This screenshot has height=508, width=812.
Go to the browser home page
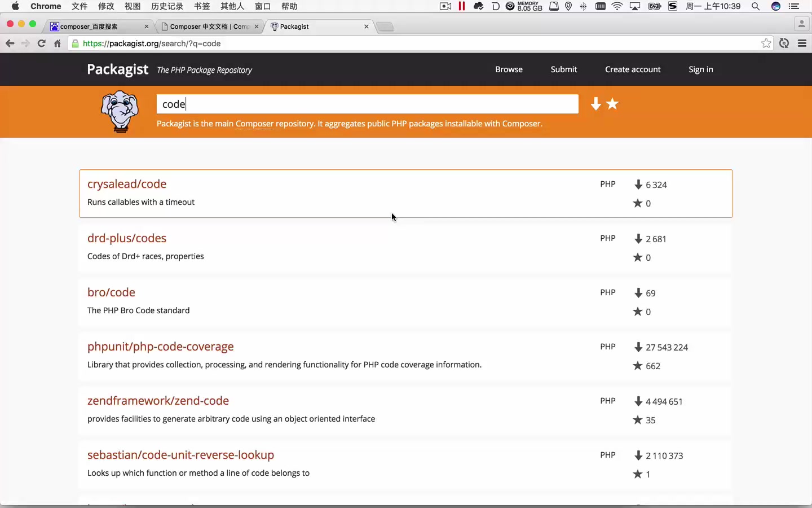coord(57,43)
